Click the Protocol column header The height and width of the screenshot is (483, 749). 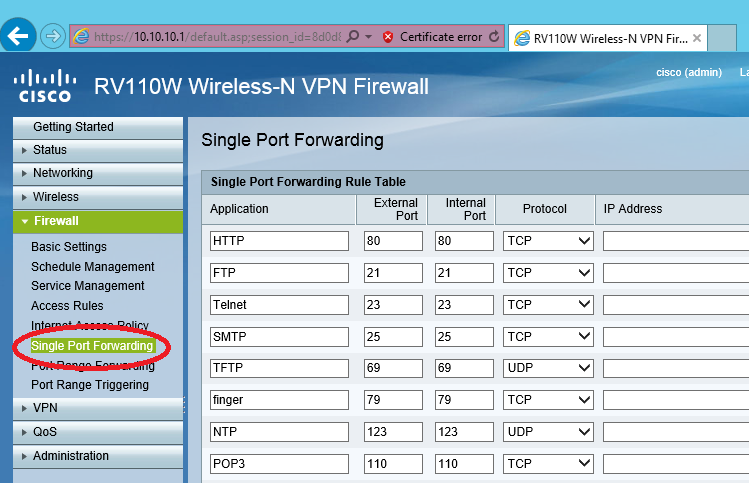(545, 209)
